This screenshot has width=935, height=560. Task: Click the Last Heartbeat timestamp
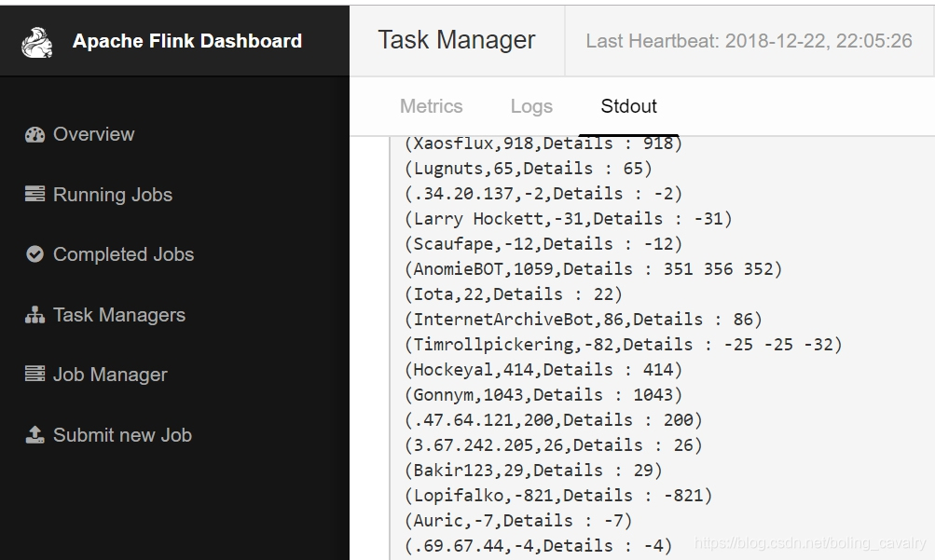[749, 41]
